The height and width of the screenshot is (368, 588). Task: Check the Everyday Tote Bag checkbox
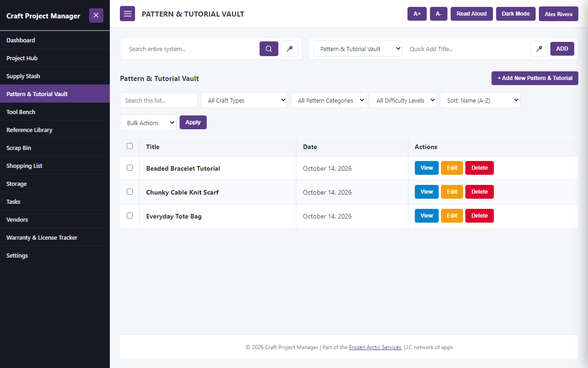coord(130,216)
